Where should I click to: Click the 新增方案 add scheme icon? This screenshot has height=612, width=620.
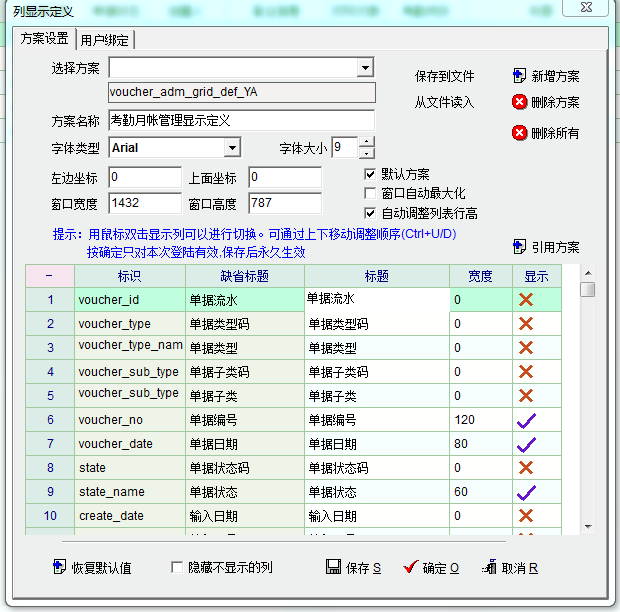pyautogui.click(x=519, y=76)
